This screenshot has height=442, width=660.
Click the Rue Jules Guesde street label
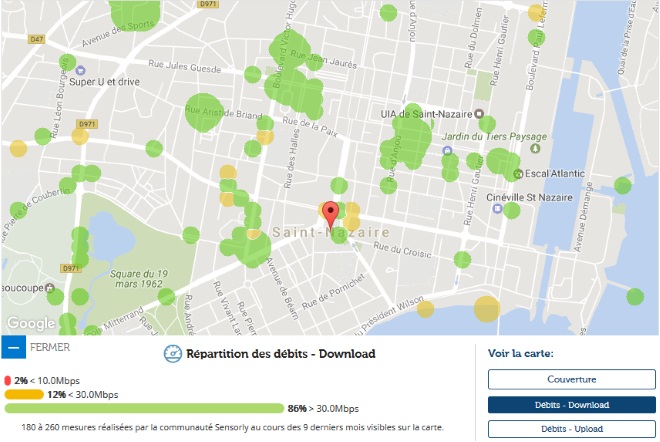tap(184, 66)
